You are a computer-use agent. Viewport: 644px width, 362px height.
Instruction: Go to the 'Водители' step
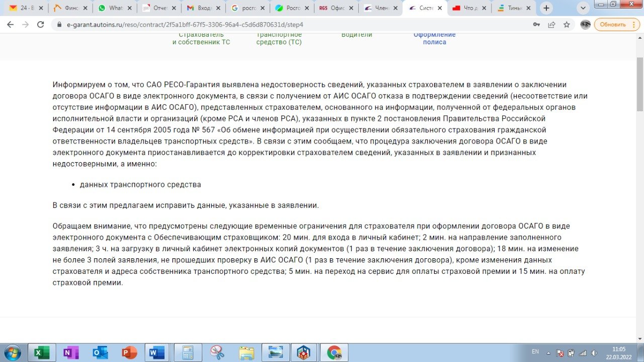[357, 35]
